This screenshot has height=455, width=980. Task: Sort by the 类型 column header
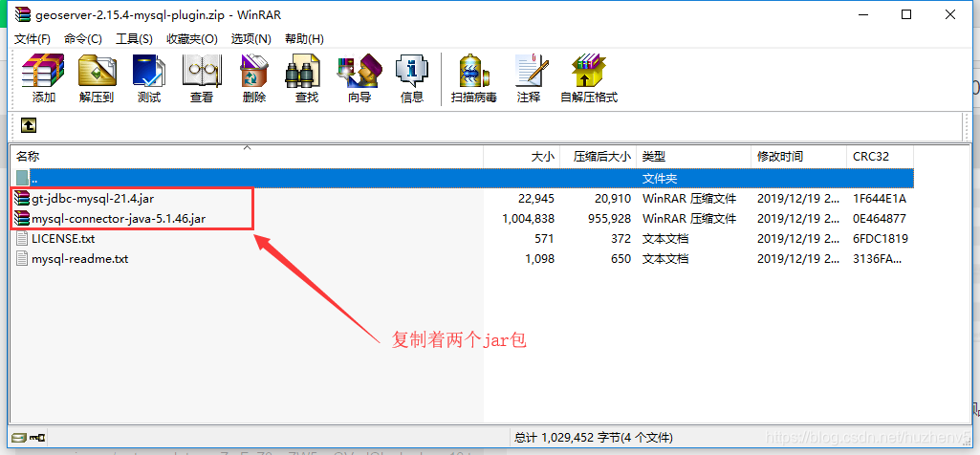693,157
